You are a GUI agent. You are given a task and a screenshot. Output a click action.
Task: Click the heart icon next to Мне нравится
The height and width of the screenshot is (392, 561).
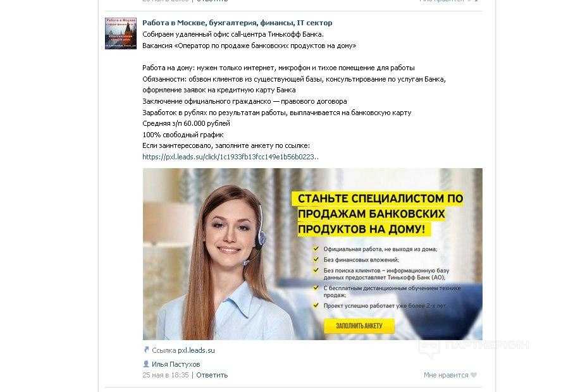click(x=474, y=375)
